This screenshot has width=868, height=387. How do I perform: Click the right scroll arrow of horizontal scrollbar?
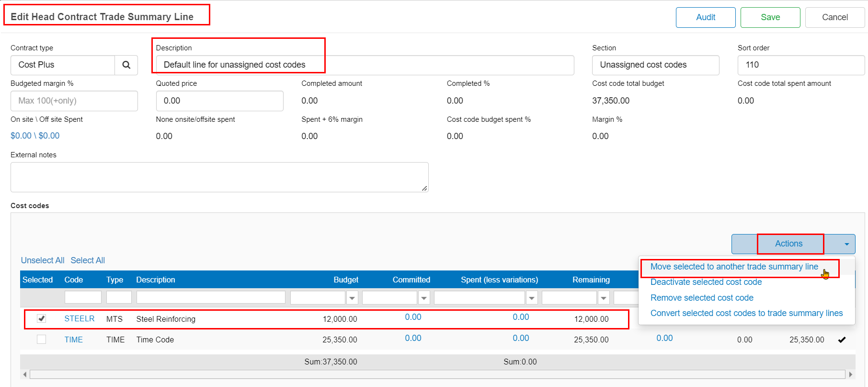click(850, 375)
